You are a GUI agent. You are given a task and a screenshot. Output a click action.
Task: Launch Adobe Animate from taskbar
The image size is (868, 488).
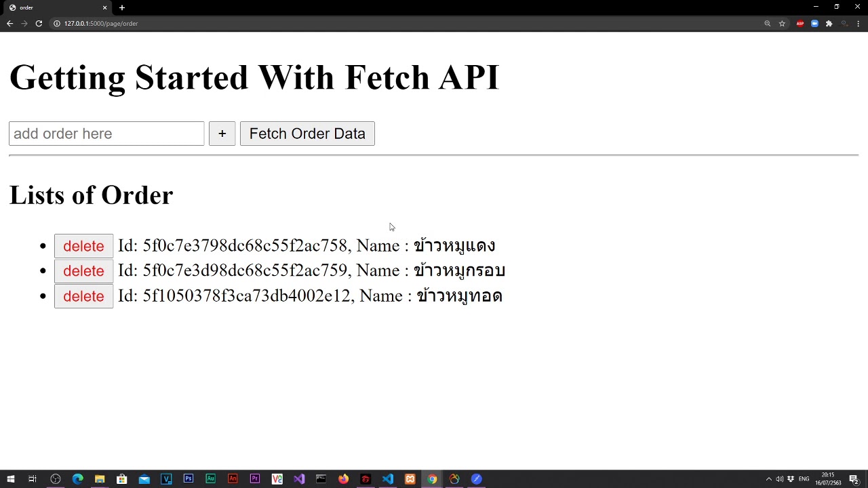(233, 479)
